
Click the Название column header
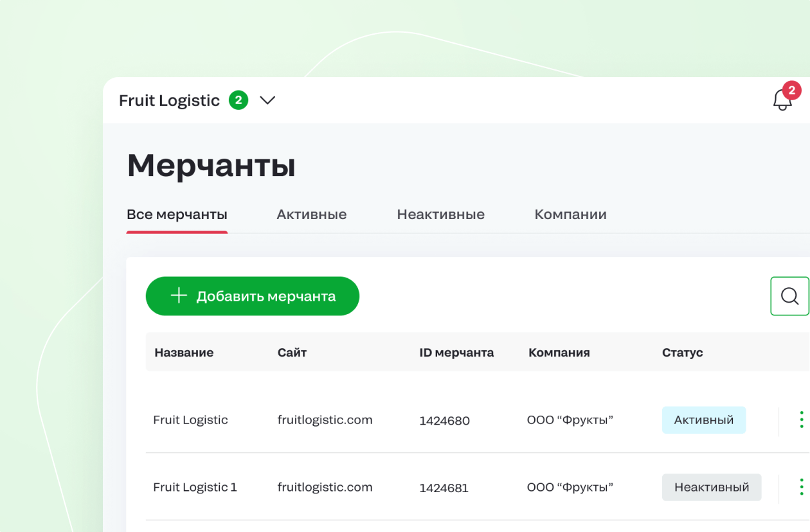click(184, 353)
